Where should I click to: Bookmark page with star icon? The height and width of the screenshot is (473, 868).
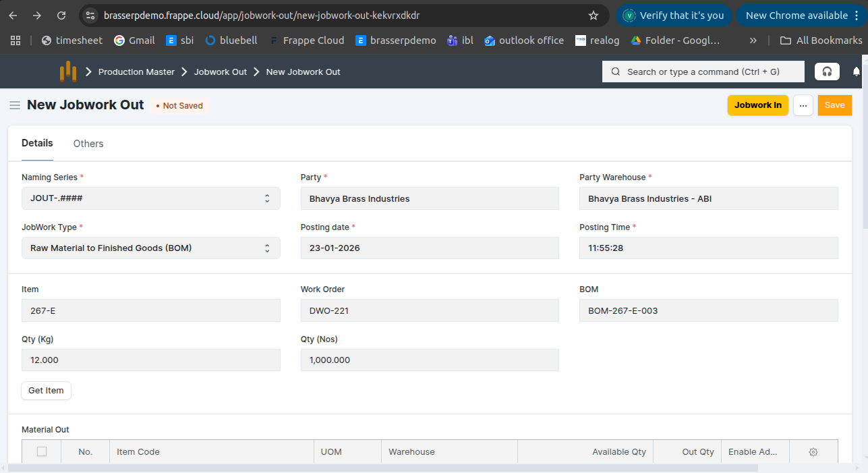click(594, 16)
